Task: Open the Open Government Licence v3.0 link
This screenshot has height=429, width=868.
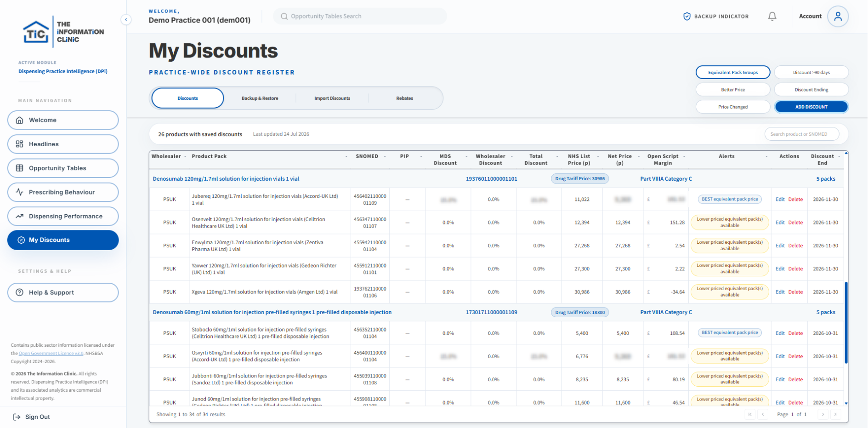Action: click(51, 354)
